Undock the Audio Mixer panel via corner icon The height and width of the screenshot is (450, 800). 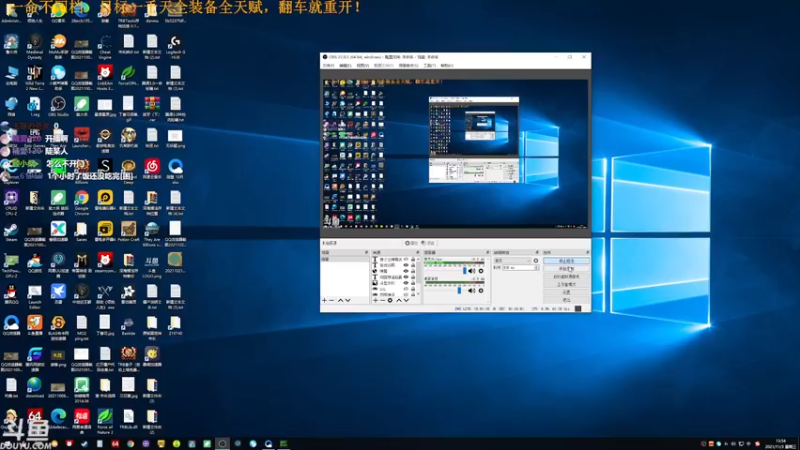point(488,253)
